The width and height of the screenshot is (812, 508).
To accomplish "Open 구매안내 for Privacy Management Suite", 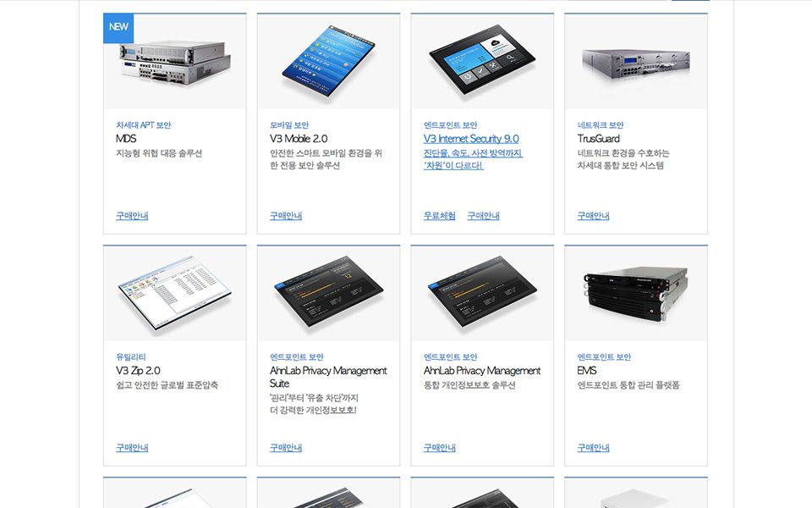I will 285,447.
